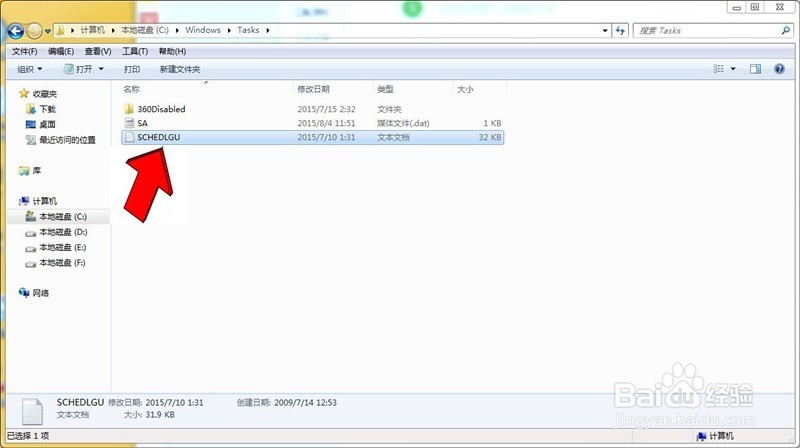Toggle the preview pane icon
Image resolution: width=800 pixels, height=448 pixels.
coord(755,69)
